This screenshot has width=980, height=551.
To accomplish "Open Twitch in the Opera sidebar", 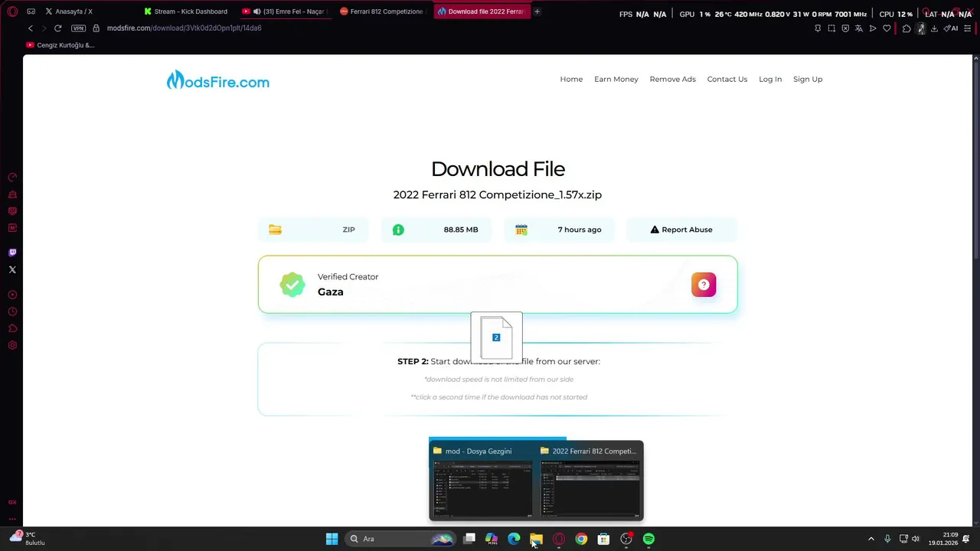I will [x=12, y=253].
